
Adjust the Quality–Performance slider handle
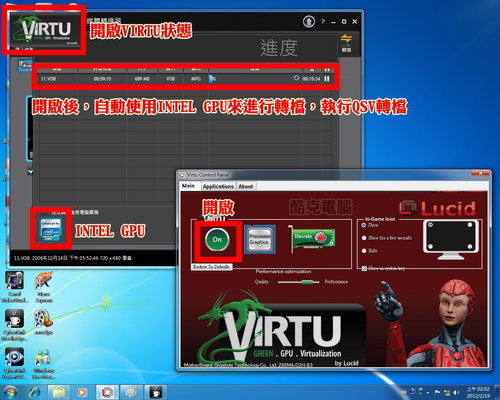307,282
